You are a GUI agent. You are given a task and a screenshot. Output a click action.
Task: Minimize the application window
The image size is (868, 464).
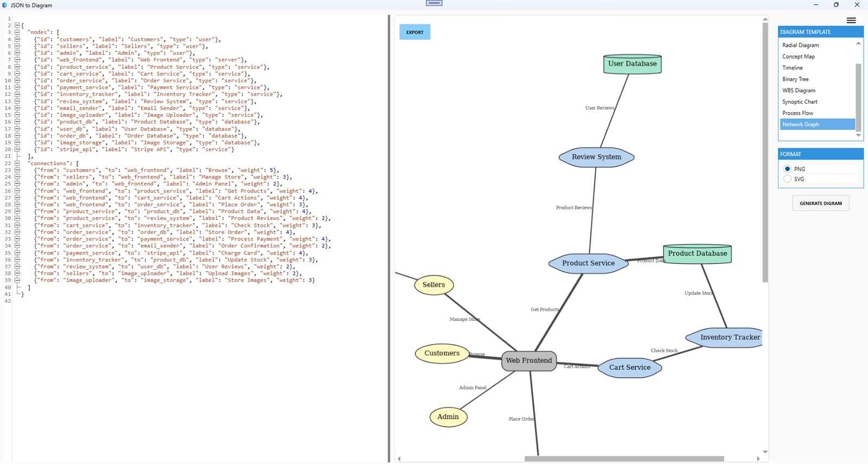[815, 5]
